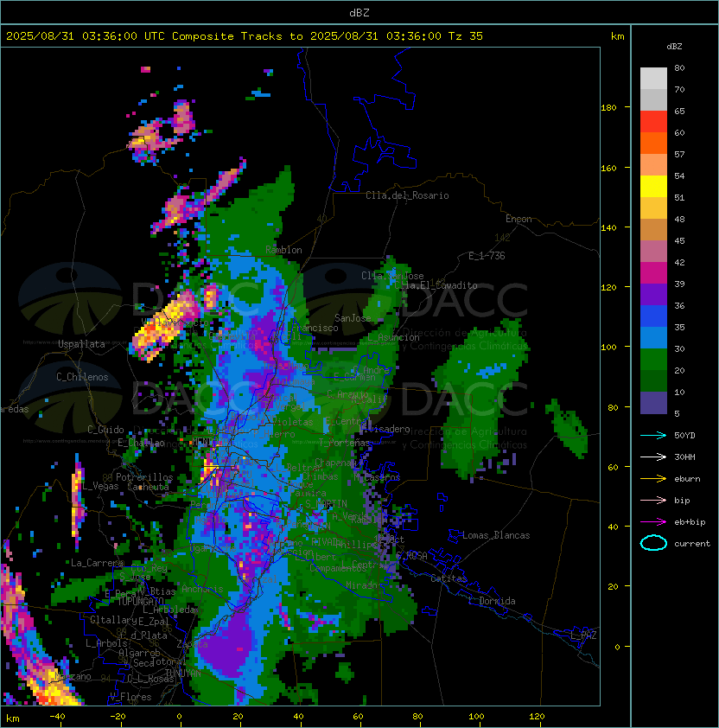Click the 'dBZ' title at top center
The height and width of the screenshot is (728, 719).
pyautogui.click(x=359, y=12)
